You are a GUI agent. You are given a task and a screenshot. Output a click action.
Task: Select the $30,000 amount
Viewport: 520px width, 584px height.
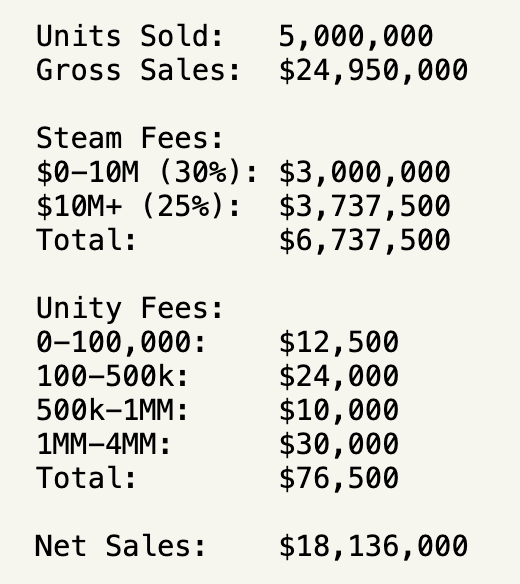[339, 444]
